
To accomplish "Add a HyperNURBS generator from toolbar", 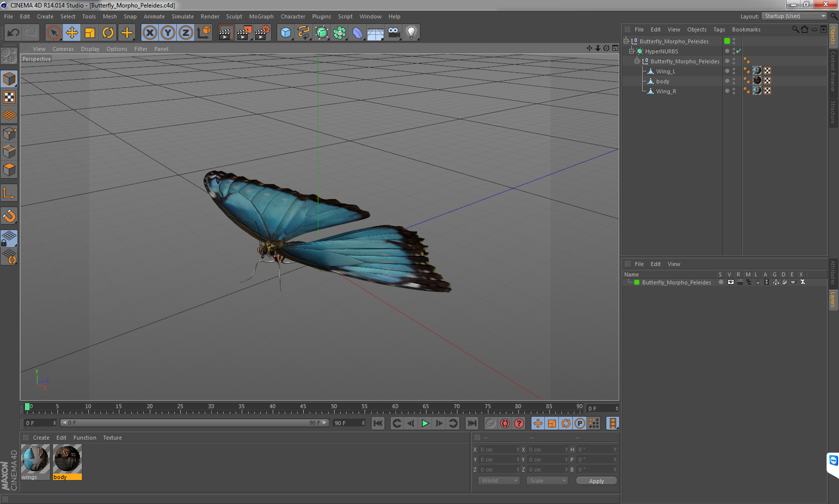I will click(x=322, y=33).
